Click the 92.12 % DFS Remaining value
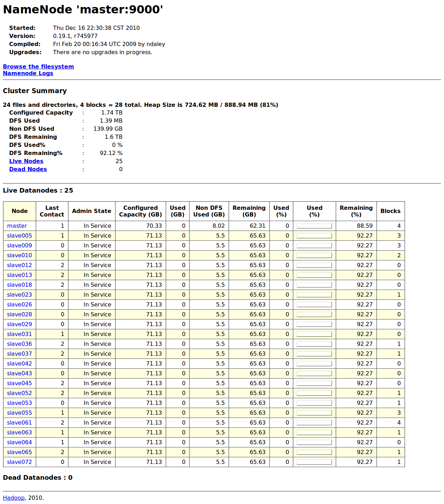This screenshot has height=504, width=444. 111,153
